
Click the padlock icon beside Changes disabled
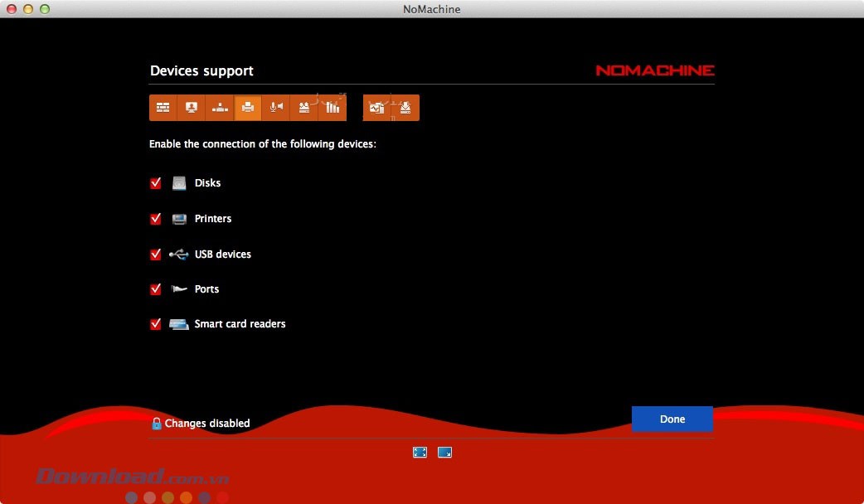(156, 424)
